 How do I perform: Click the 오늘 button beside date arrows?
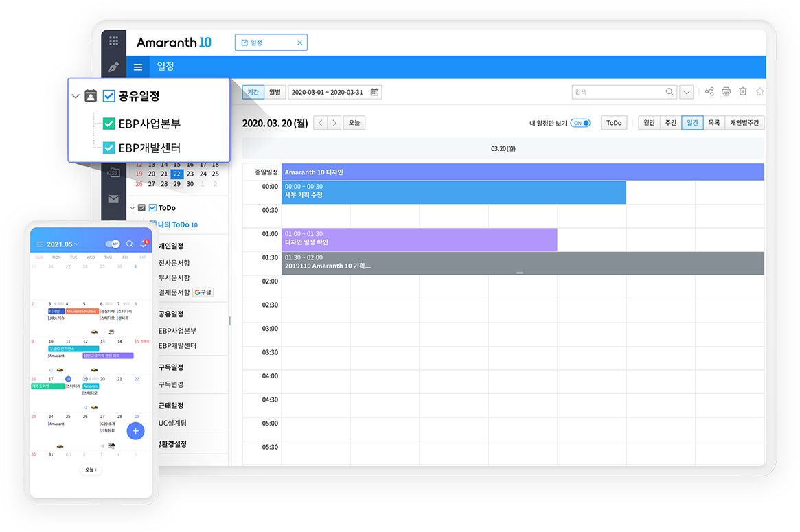click(x=354, y=123)
